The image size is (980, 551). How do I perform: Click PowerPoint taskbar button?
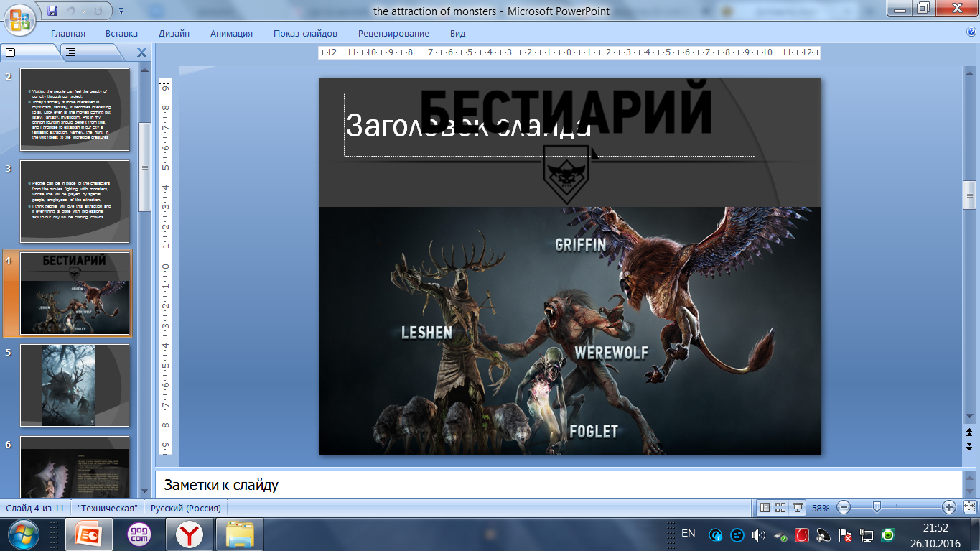[90, 534]
